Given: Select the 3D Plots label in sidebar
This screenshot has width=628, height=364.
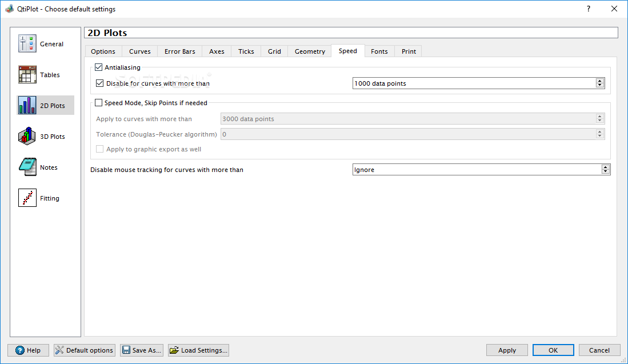Looking at the screenshot, I should point(53,137).
